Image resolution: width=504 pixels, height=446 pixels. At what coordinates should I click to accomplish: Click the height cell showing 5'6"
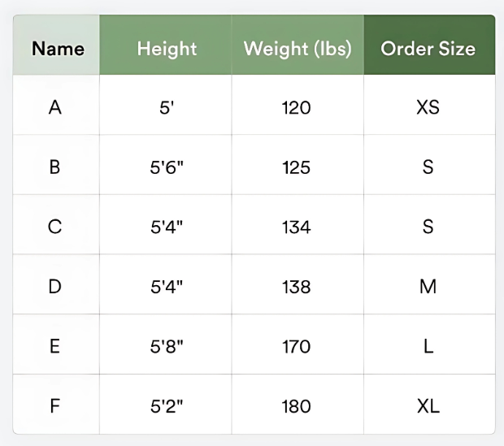[x=167, y=167]
